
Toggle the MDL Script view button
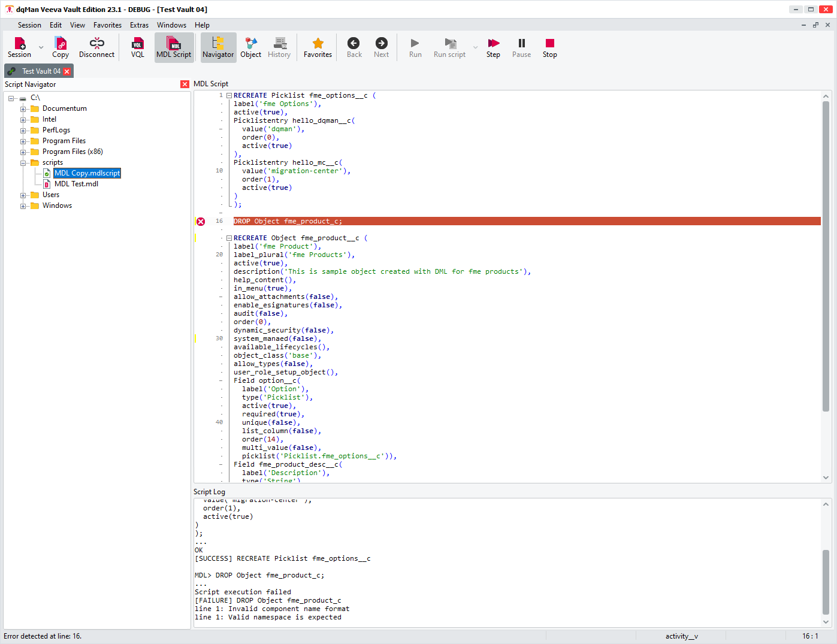[x=174, y=47]
